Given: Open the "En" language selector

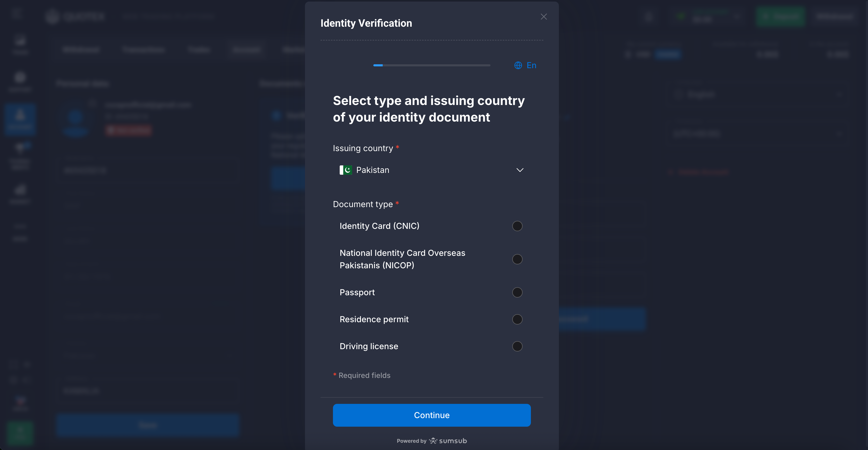Looking at the screenshot, I should (531, 65).
